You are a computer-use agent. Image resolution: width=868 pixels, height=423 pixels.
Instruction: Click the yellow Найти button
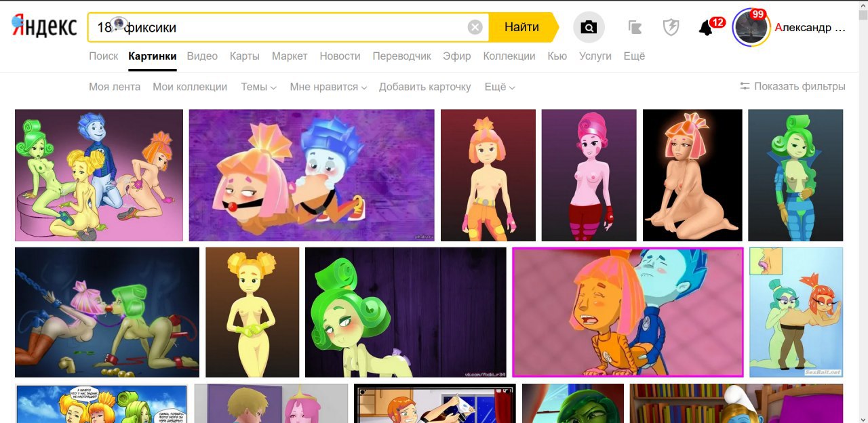(522, 27)
